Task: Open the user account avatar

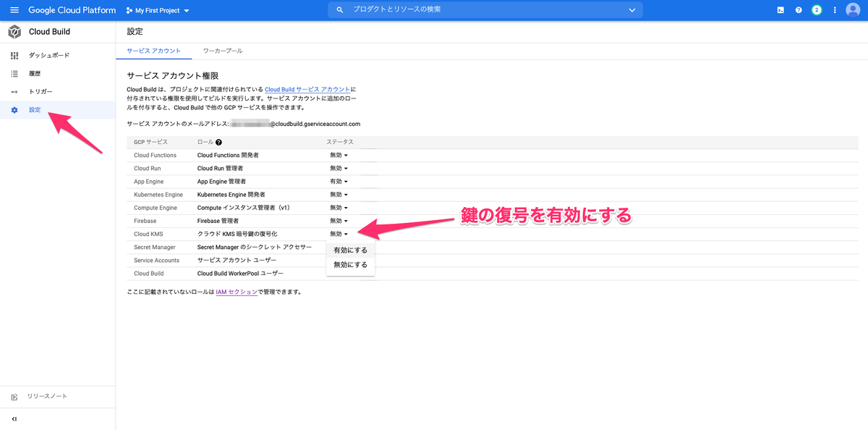Action: pos(853,10)
